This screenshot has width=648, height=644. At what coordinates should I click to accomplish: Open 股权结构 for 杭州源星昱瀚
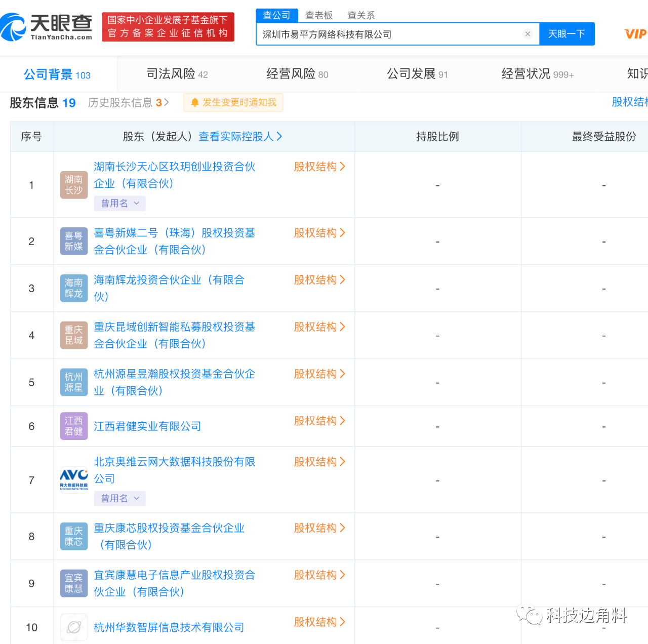(319, 374)
